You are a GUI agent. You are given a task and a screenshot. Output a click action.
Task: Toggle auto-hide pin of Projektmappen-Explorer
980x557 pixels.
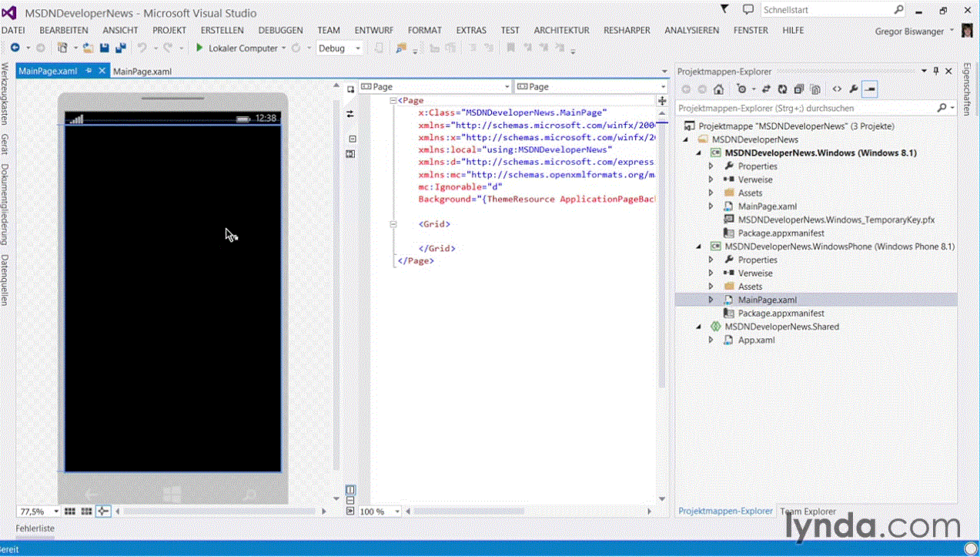tap(936, 71)
